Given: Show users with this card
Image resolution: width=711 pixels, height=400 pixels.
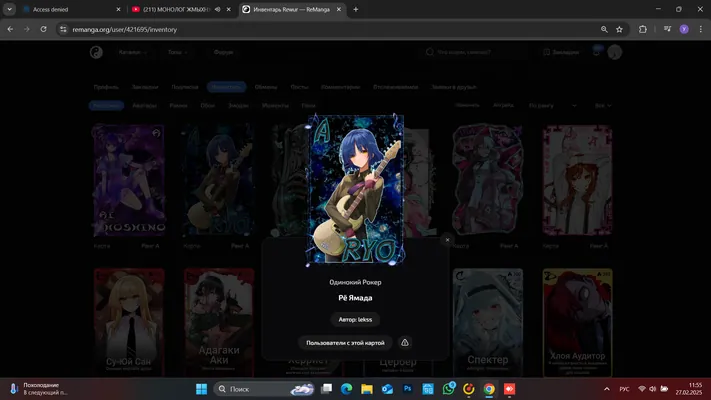Looking at the screenshot, I should pyautogui.click(x=345, y=343).
